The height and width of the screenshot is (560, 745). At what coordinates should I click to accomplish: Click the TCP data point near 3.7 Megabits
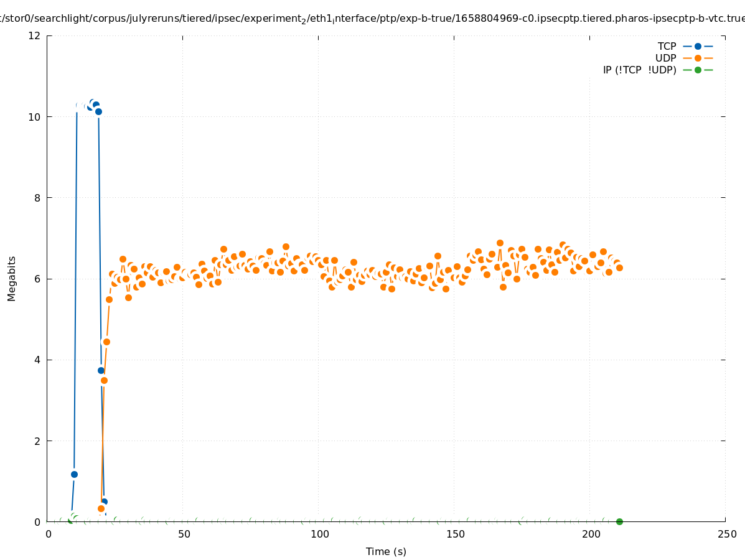click(x=101, y=370)
